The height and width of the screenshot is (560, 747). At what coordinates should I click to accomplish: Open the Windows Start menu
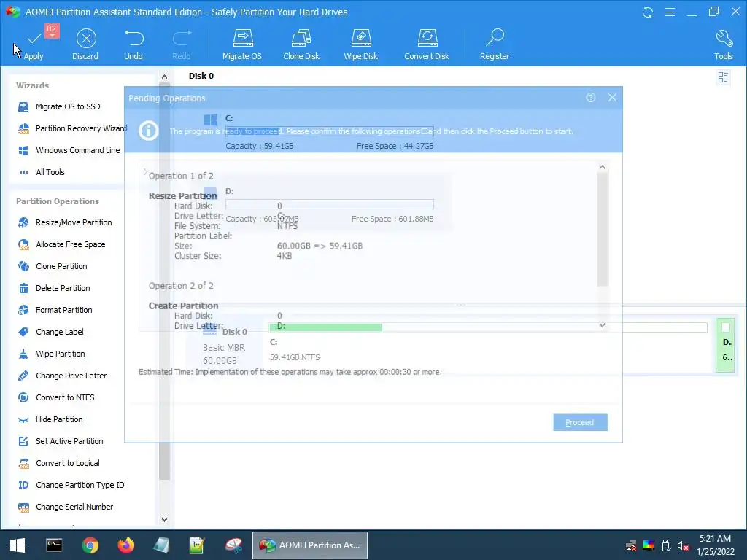pyautogui.click(x=18, y=545)
